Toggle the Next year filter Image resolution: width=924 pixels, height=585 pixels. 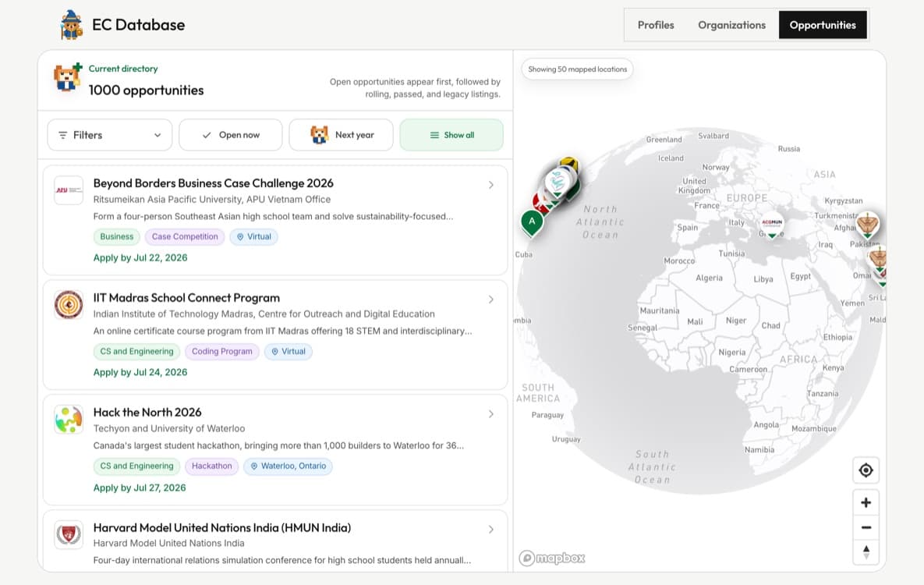point(342,135)
